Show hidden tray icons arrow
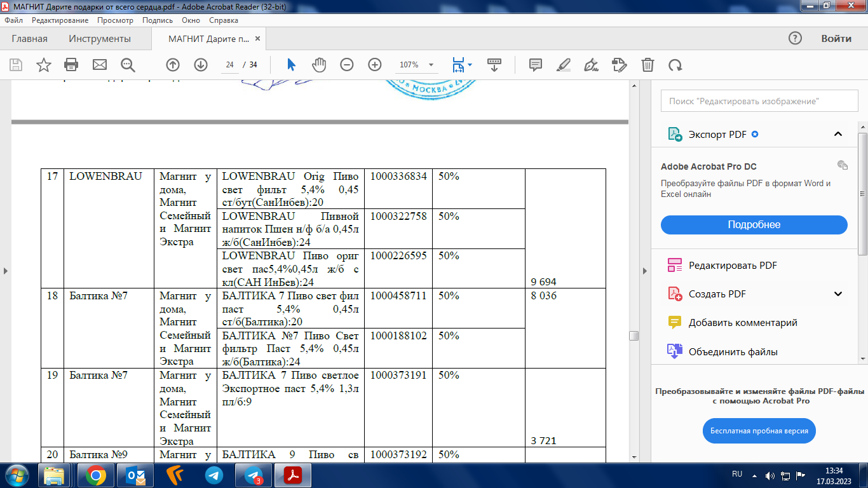 point(753,475)
